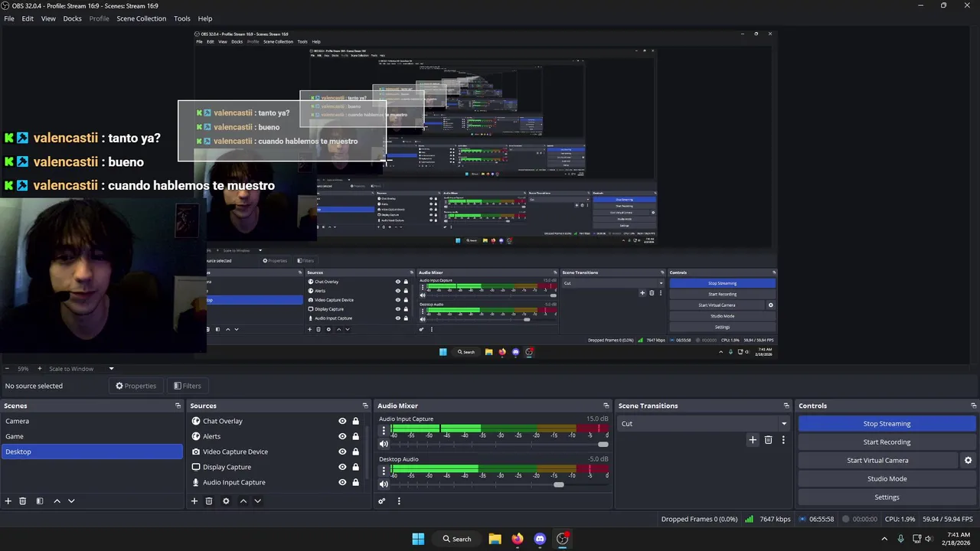Open transition properties three-dot menu
Screen dimensions: 980x551
coord(783,440)
